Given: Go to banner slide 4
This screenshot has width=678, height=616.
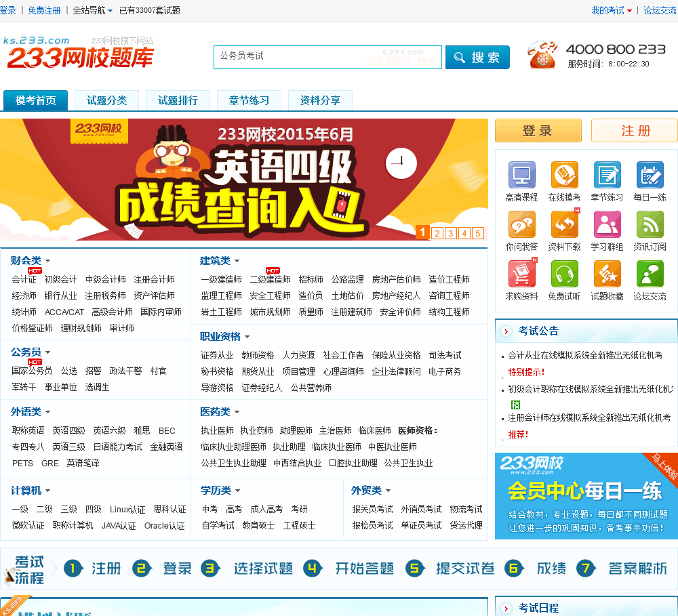Looking at the screenshot, I should pyautogui.click(x=464, y=233).
